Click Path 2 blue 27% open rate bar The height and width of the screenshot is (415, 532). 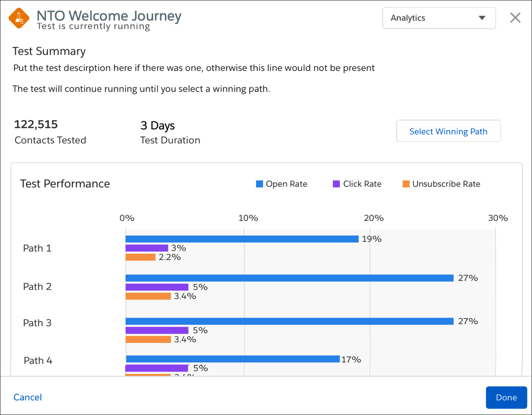click(x=290, y=278)
